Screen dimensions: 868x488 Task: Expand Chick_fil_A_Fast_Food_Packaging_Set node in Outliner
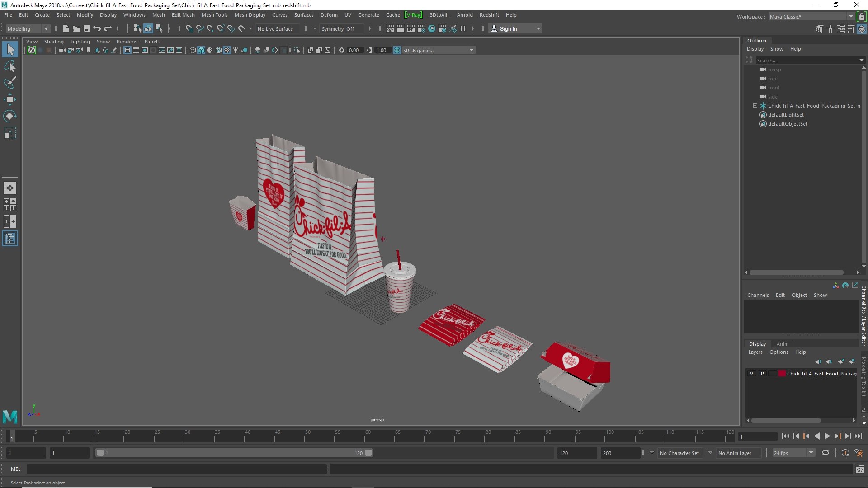tap(755, 106)
